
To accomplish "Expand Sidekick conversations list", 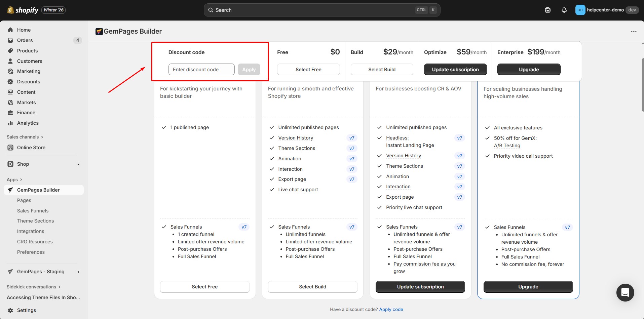I will coord(34,287).
